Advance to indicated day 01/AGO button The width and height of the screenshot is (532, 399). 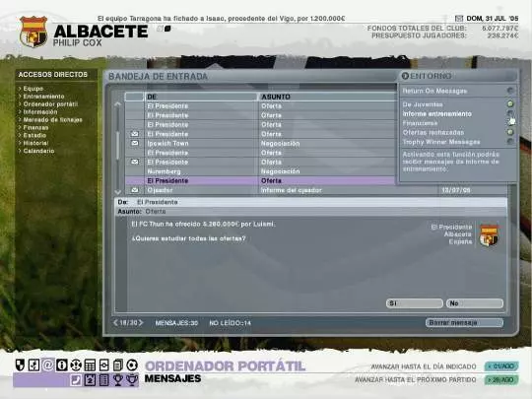tap(501, 366)
